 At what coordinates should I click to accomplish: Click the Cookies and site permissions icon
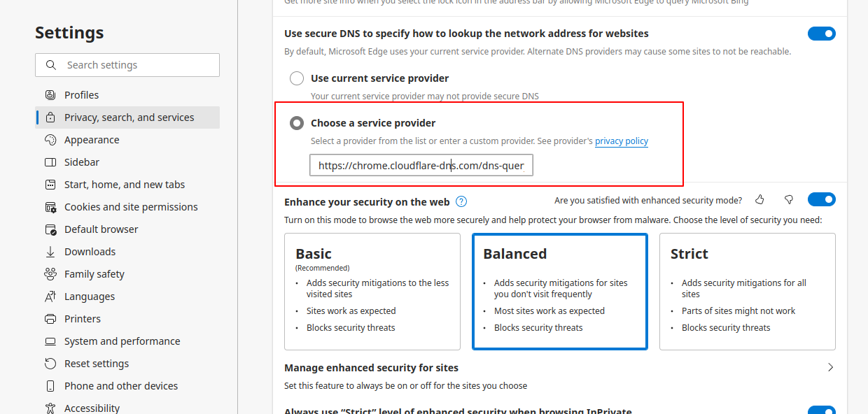(x=50, y=206)
